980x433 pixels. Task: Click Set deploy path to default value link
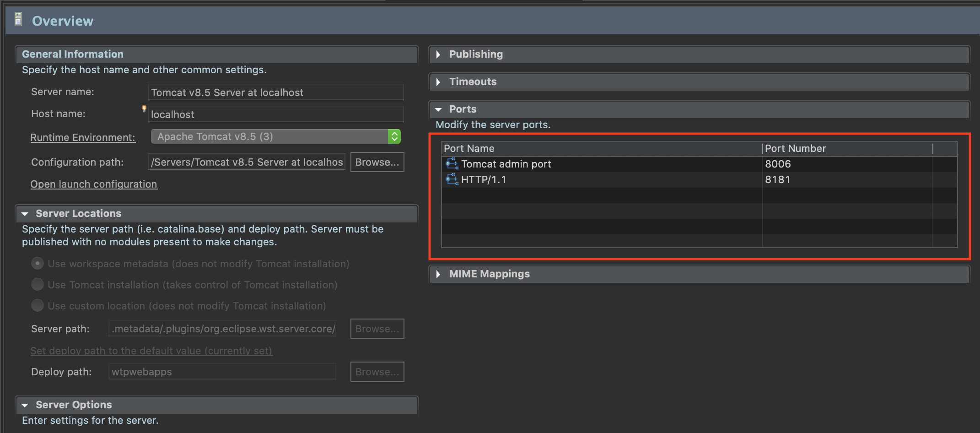tap(151, 351)
